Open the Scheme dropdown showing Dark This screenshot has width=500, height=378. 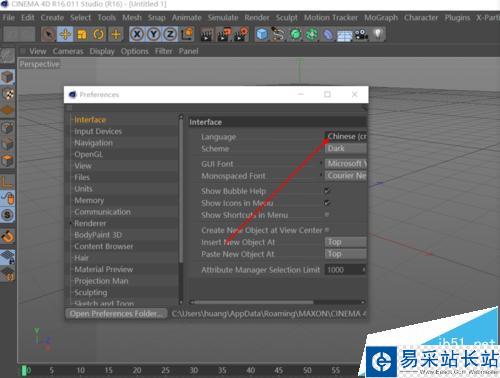(346, 148)
